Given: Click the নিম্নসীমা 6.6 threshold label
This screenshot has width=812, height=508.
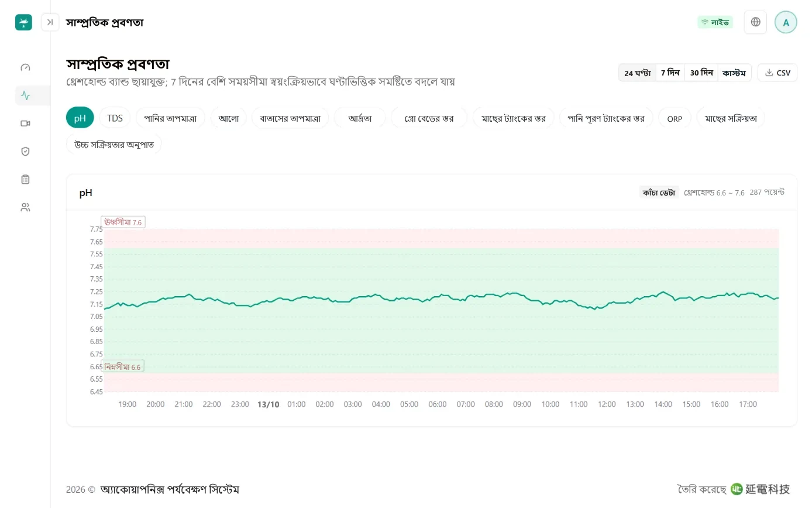Looking at the screenshot, I should [x=123, y=367].
